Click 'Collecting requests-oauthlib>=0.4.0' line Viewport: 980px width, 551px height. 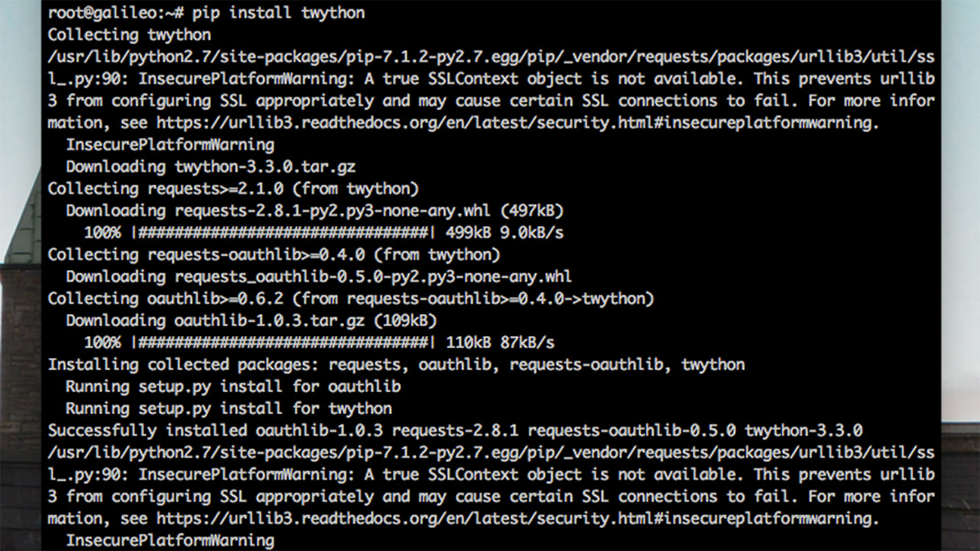pos(273,254)
